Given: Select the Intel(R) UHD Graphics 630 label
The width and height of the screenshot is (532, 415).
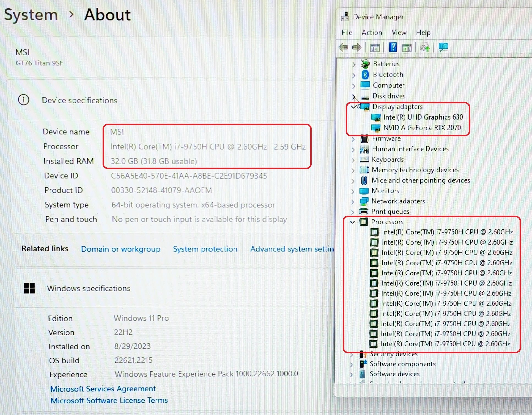Looking at the screenshot, I should pyautogui.click(x=423, y=117).
